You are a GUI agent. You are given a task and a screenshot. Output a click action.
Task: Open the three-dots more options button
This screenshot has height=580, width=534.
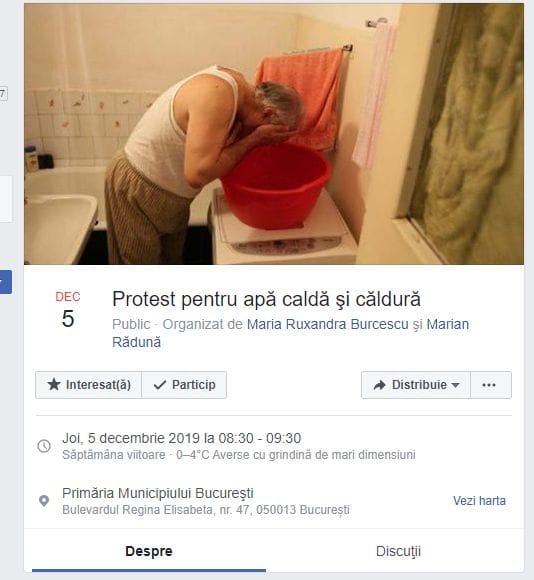490,385
